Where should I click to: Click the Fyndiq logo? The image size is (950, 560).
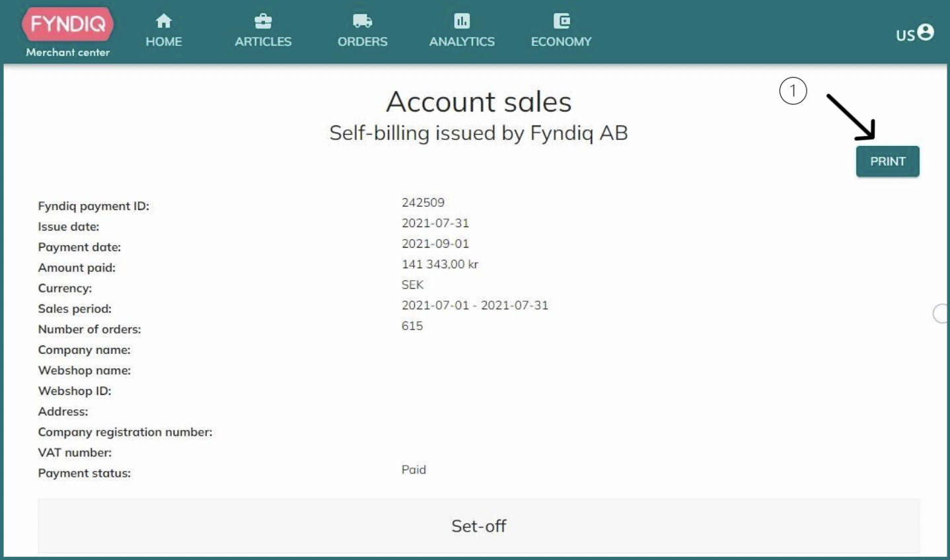click(x=67, y=24)
